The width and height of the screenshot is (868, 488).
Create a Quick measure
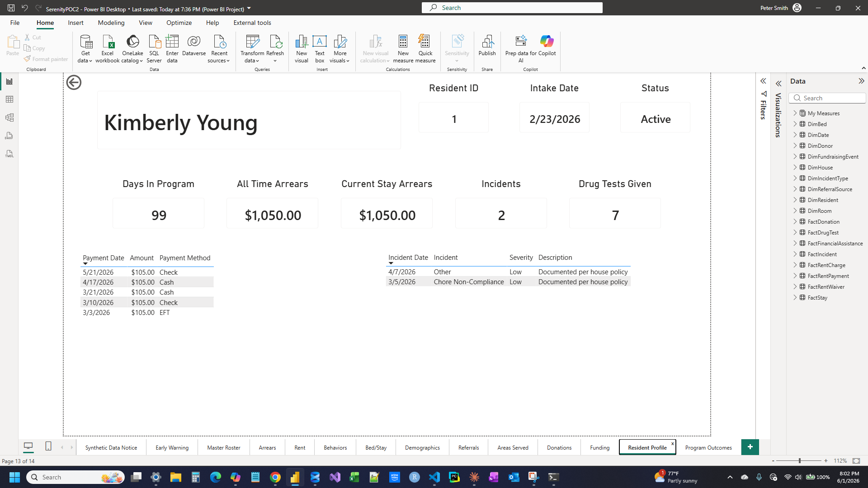click(x=425, y=49)
